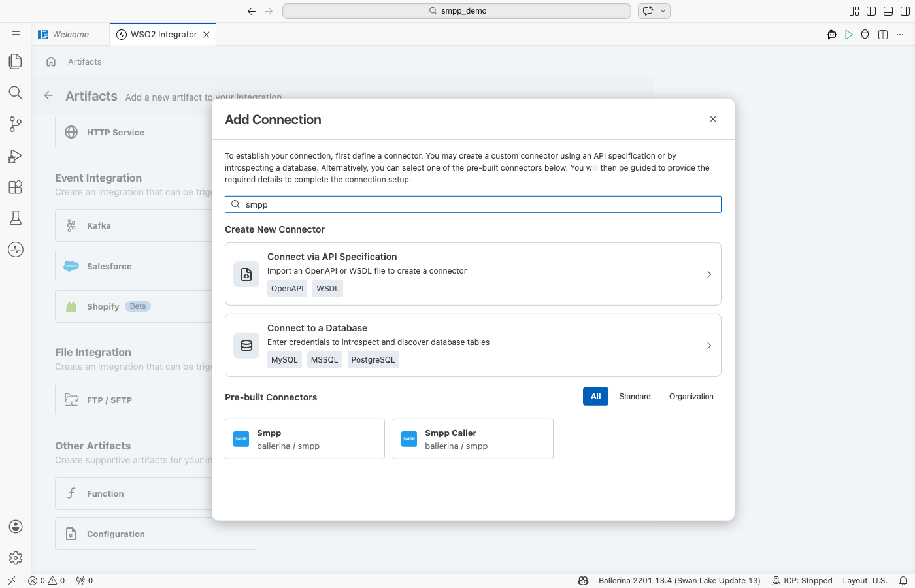915x588 pixels.
Task: Choose the Smpp connector card
Action: 305,439
